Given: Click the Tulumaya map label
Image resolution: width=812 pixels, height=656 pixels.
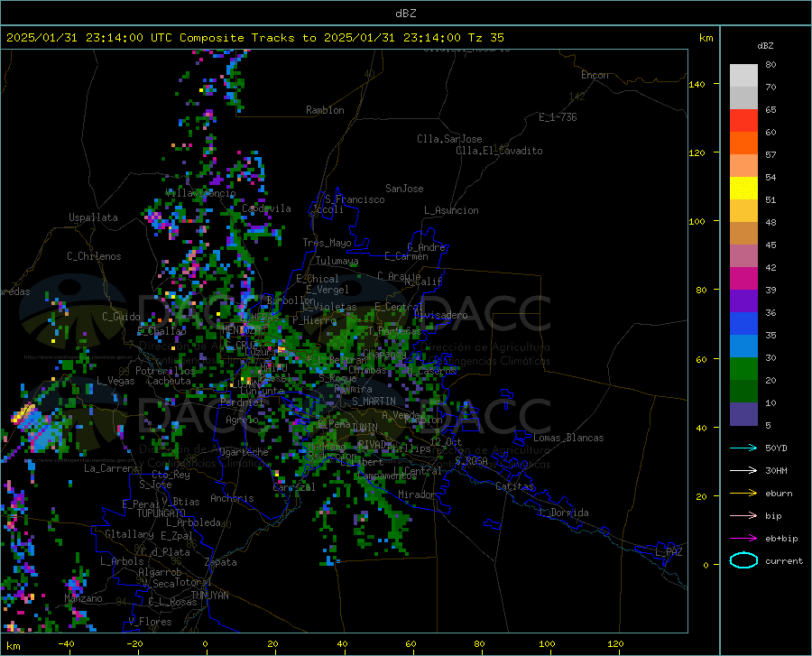Looking at the screenshot, I should (337, 261).
